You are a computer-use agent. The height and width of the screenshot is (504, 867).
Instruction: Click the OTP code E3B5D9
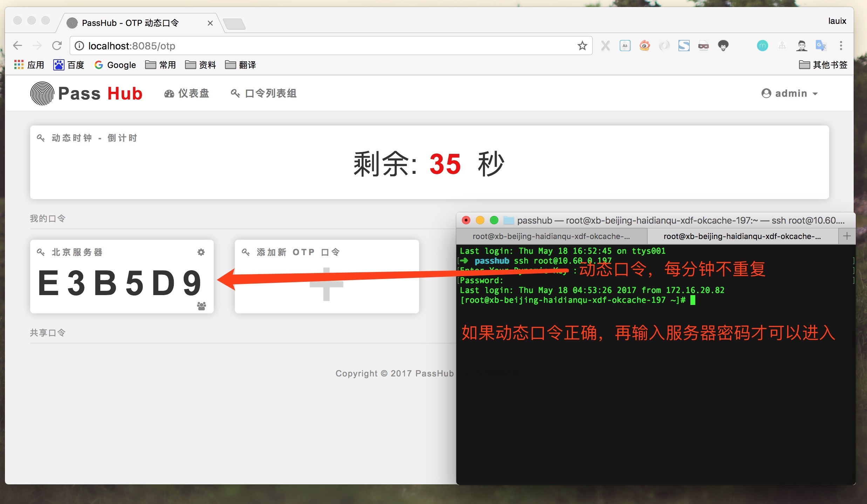click(120, 283)
